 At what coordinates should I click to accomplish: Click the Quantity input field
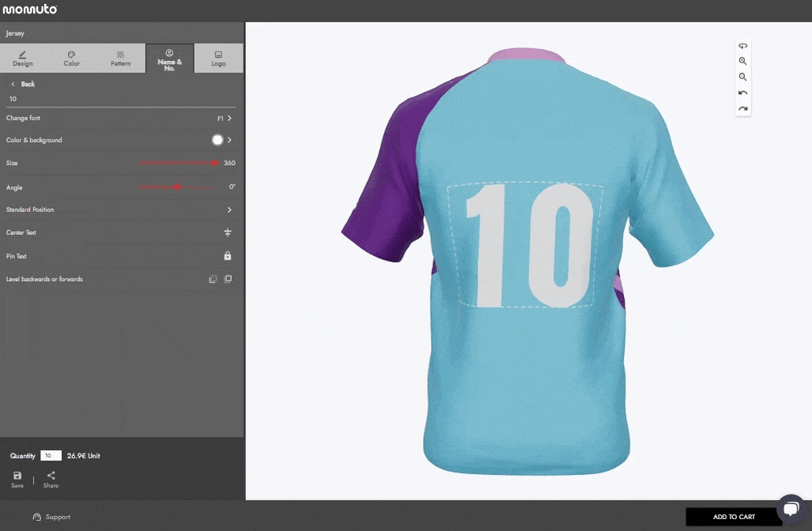(51, 456)
